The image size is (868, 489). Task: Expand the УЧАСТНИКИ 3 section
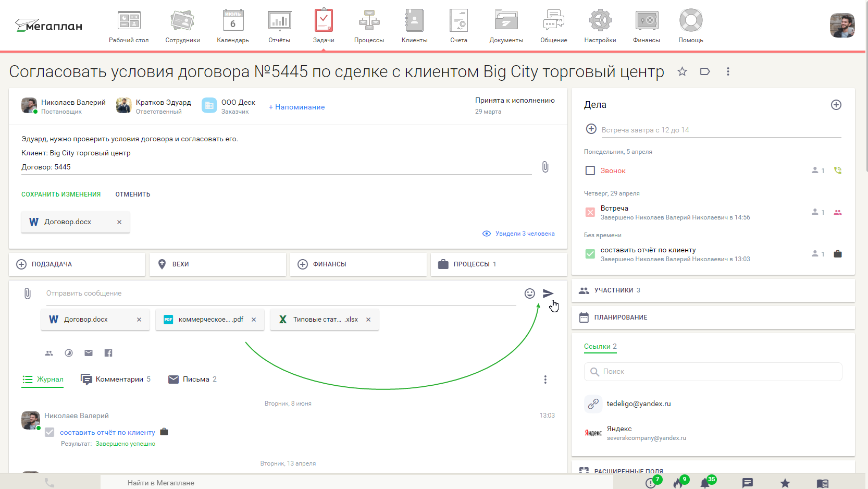tap(713, 290)
